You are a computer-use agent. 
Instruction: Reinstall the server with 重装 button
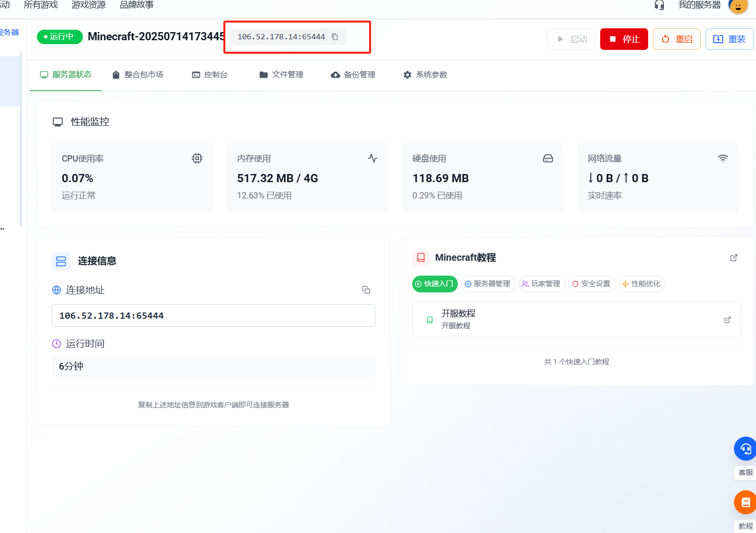point(729,39)
